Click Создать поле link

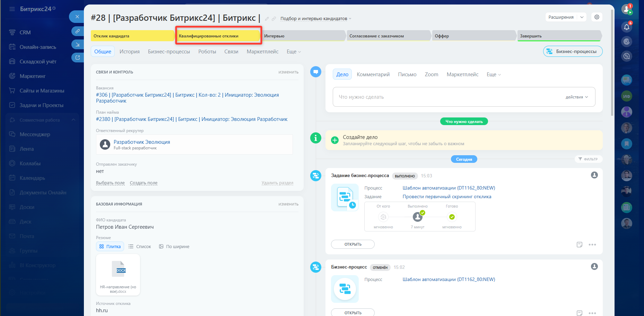[x=143, y=183]
